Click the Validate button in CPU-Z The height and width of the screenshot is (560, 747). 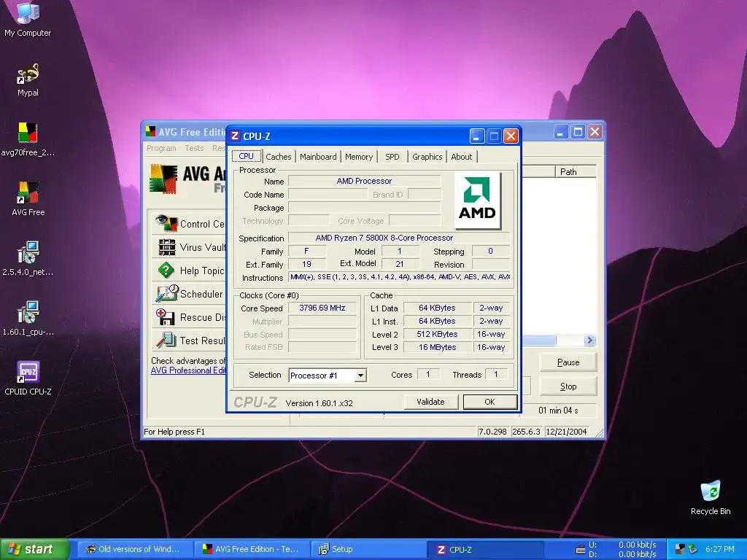tap(430, 402)
